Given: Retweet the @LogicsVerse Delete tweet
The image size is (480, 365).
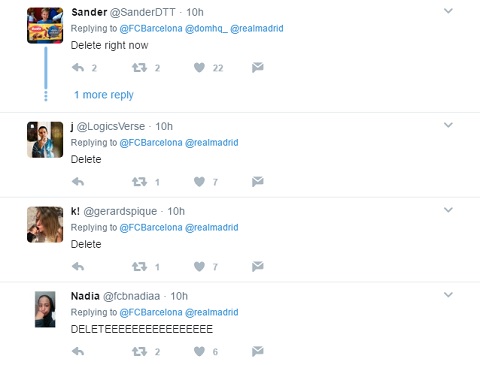Looking at the screenshot, I should point(139,182).
